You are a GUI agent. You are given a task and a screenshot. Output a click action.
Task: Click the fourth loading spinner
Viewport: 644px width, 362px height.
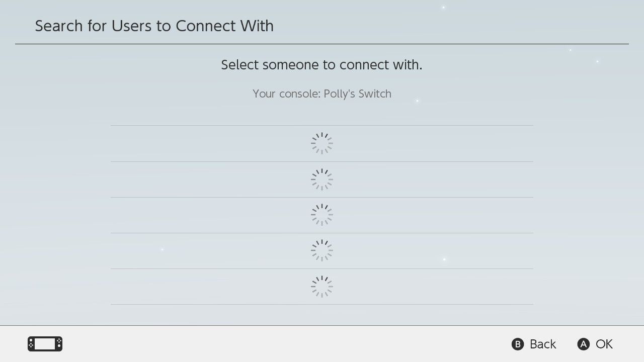[x=322, y=251]
